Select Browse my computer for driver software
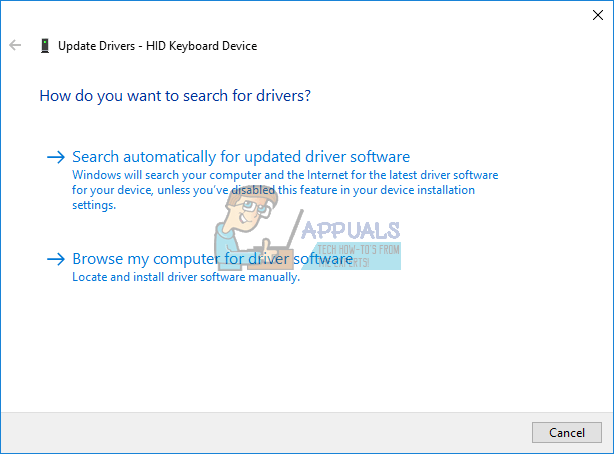Viewport: 614px width, 454px height. click(x=213, y=259)
